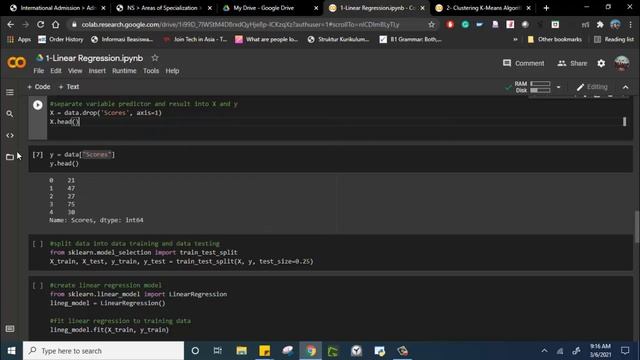
Task: Show hidden system tray icons
Action: pos(544,351)
